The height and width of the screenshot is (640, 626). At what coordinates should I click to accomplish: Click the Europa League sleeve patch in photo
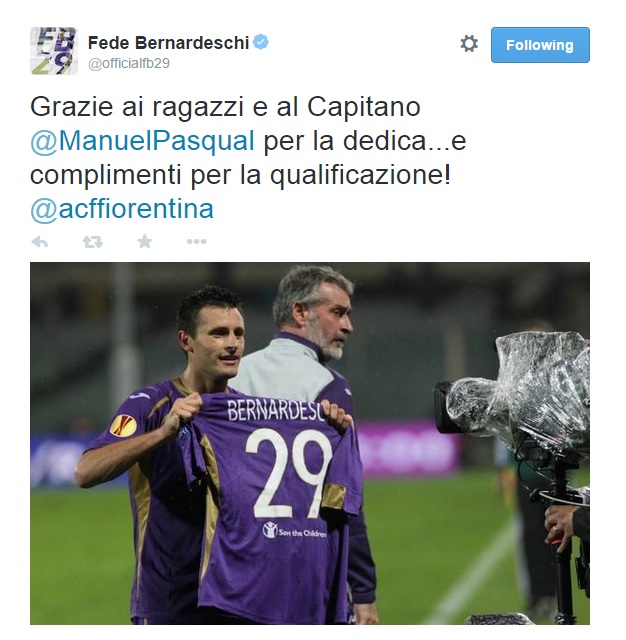pyautogui.click(x=123, y=425)
